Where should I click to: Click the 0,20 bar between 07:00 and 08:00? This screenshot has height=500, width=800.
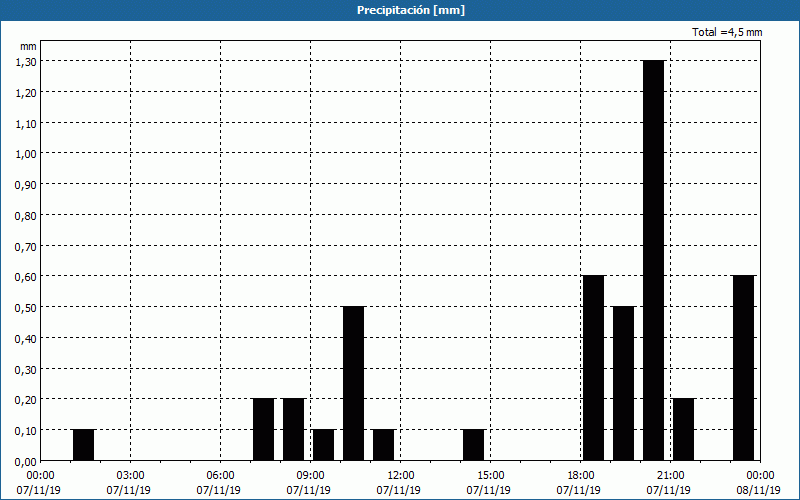264,430
